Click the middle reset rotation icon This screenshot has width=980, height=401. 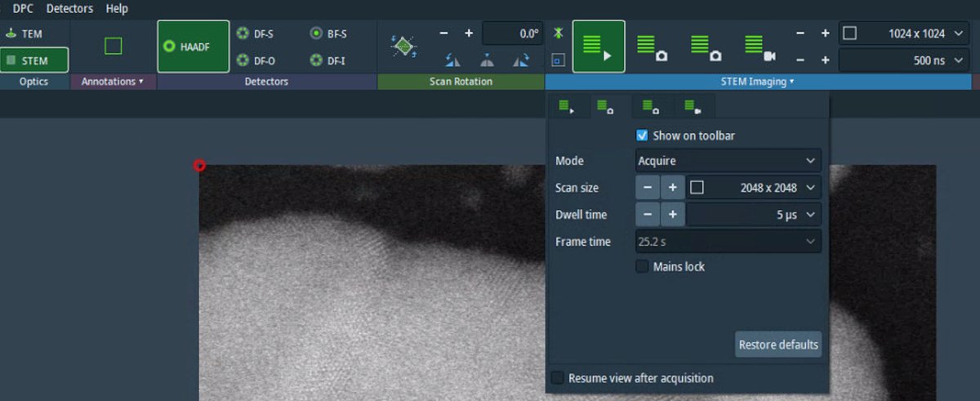(486, 60)
